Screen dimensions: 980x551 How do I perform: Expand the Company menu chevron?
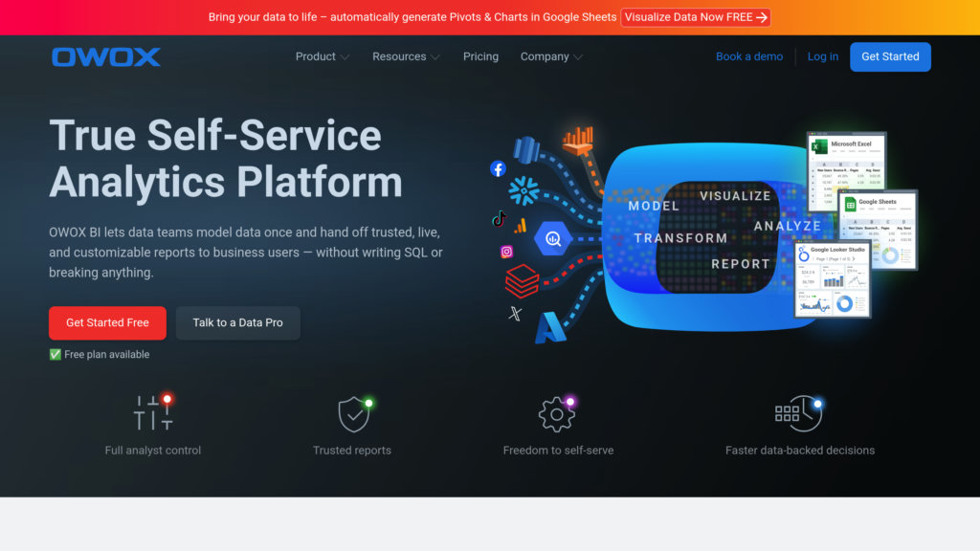tap(577, 57)
